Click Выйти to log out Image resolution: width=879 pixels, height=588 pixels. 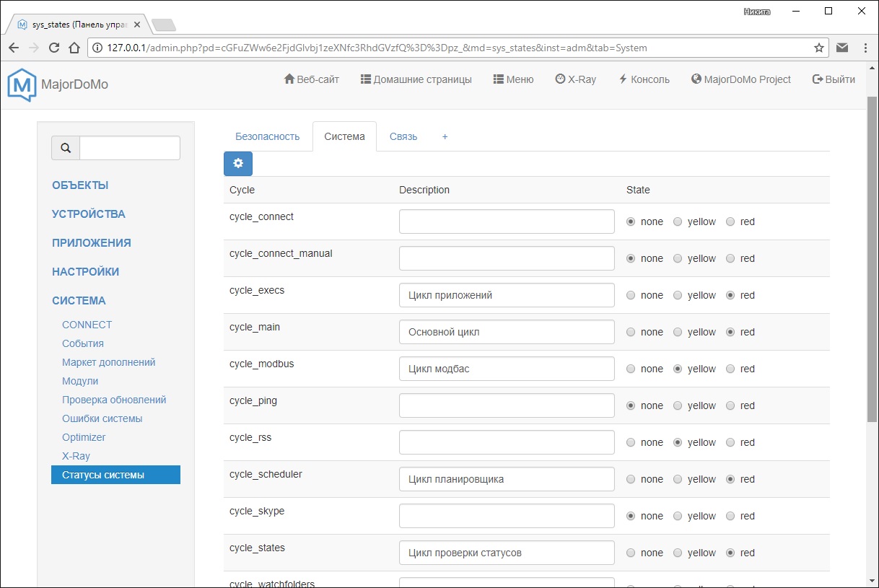834,79
